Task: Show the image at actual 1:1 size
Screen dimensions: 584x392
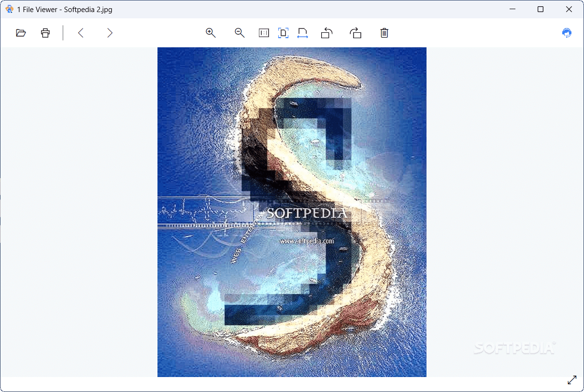Action: (264, 33)
